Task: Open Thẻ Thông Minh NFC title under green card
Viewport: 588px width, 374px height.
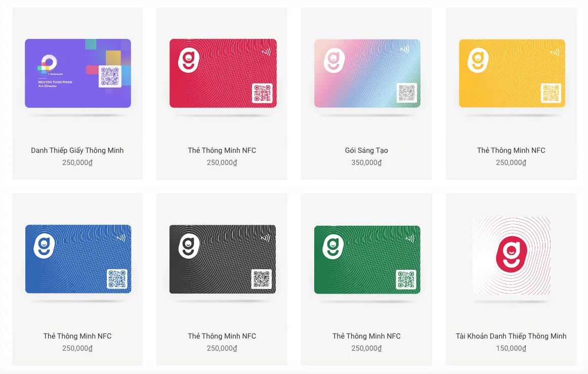Action: 366,336
